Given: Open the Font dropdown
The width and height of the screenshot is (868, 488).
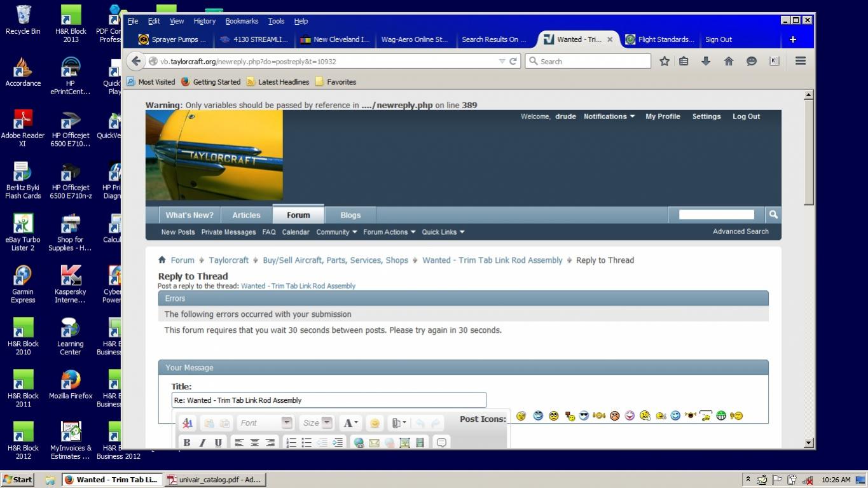Looking at the screenshot, I should [265, 422].
